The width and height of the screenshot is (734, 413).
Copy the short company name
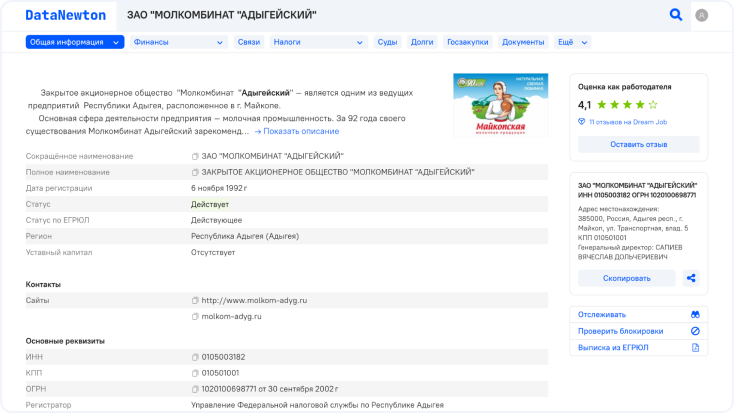(x=195, y=156)
